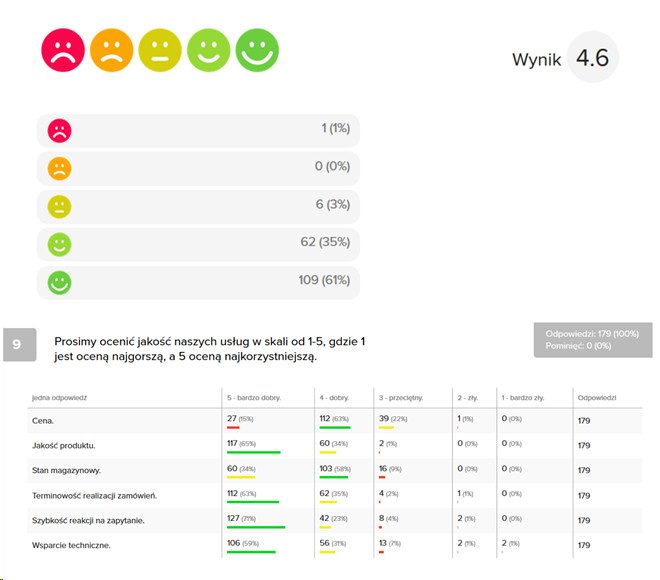Image resolution: width=660 pixels, height=580 pixels.
Task: Click small red face in 1 (1%) row
Action: click(60, 130)
